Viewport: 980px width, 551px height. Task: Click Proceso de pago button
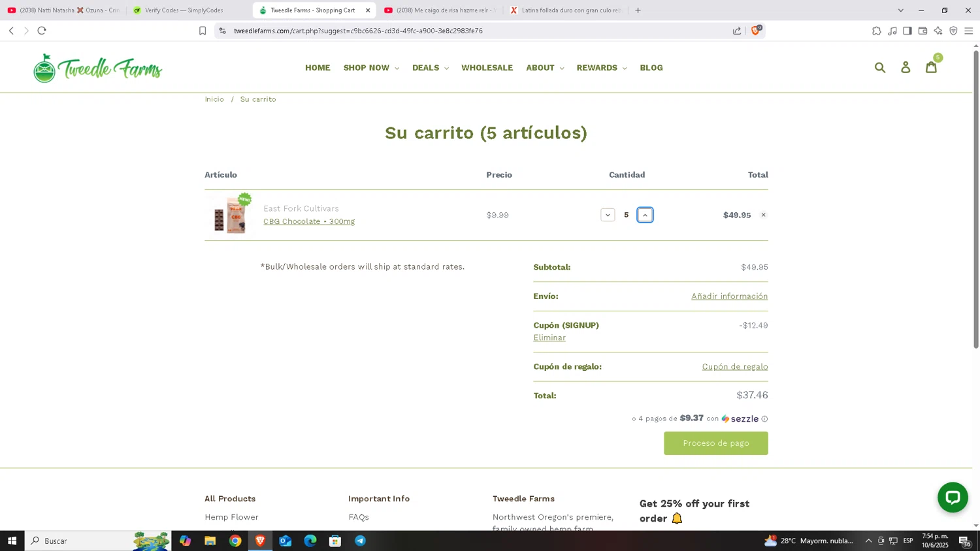[716, 443]
